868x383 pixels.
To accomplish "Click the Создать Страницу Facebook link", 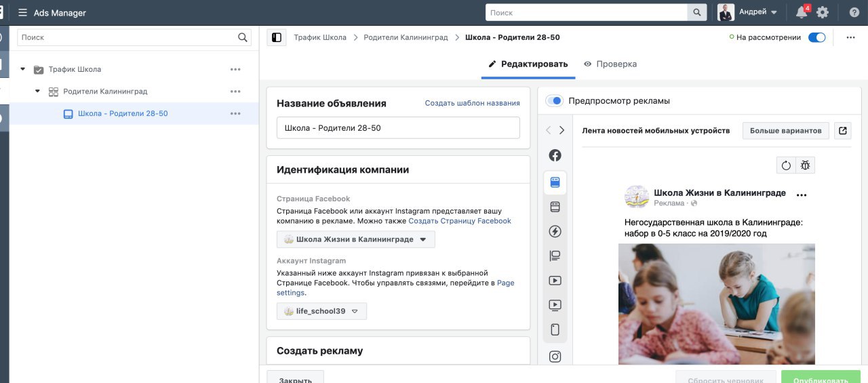I will point(460,221).
